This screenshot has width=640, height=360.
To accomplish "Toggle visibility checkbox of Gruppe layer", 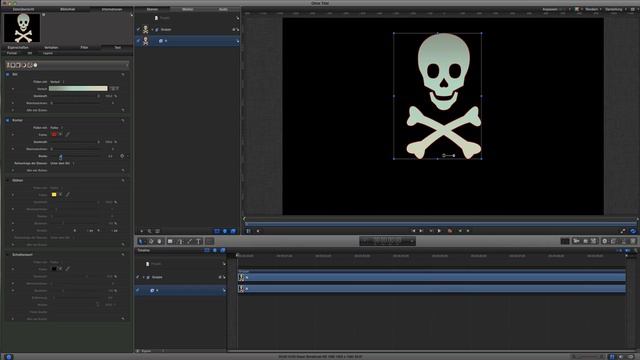I will (138, 29).
